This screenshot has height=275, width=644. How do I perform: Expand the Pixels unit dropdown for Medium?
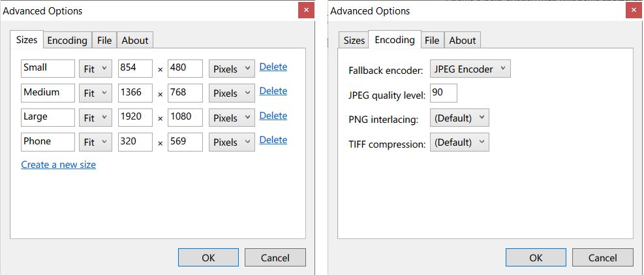(232, 93)
